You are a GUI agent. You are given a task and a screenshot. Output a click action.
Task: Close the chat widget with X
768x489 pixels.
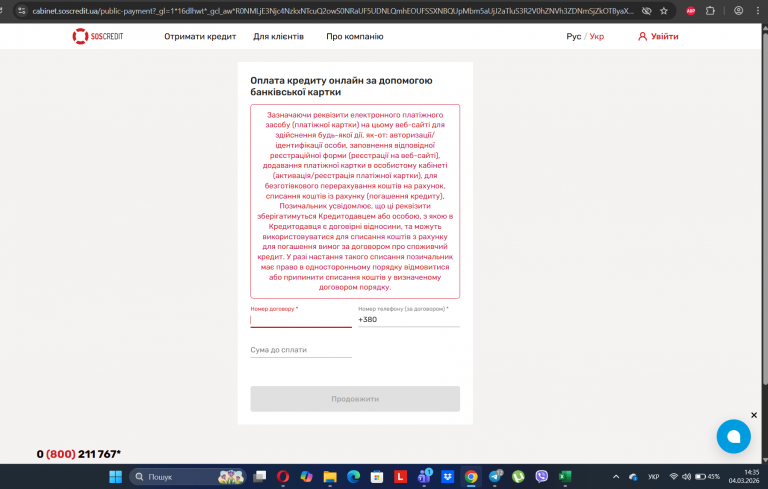coord(754,415)
